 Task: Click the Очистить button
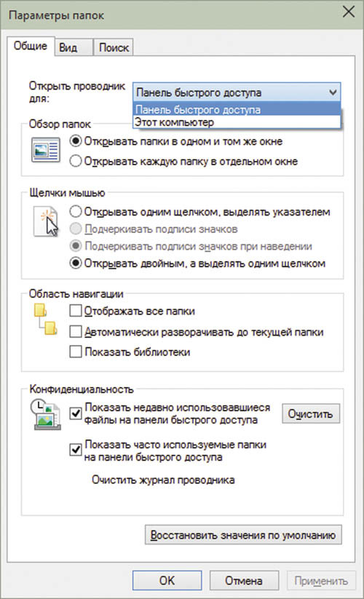pos(311,414)
